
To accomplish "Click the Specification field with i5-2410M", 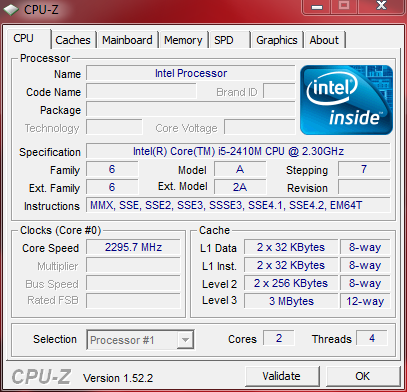I will click(238, 151).
